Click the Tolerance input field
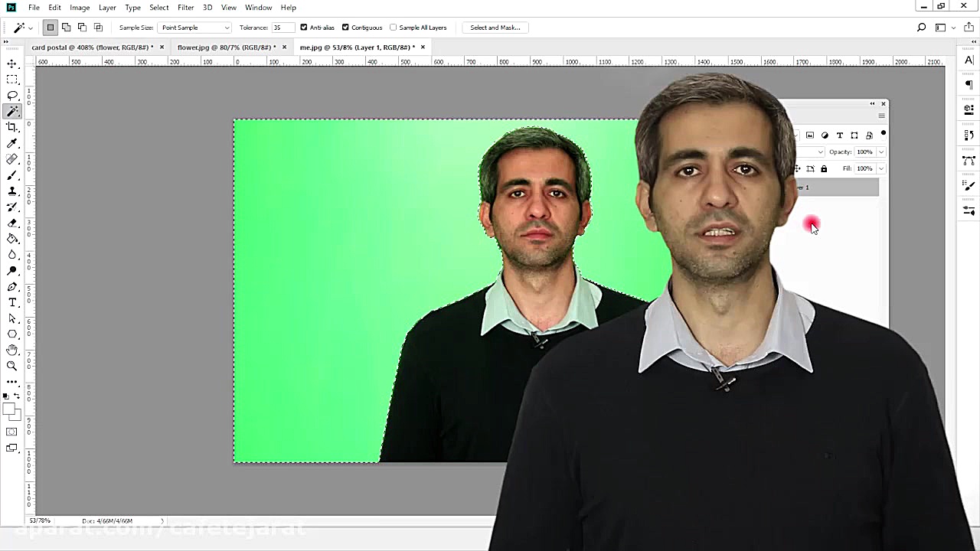 click(x=283, y=28)
